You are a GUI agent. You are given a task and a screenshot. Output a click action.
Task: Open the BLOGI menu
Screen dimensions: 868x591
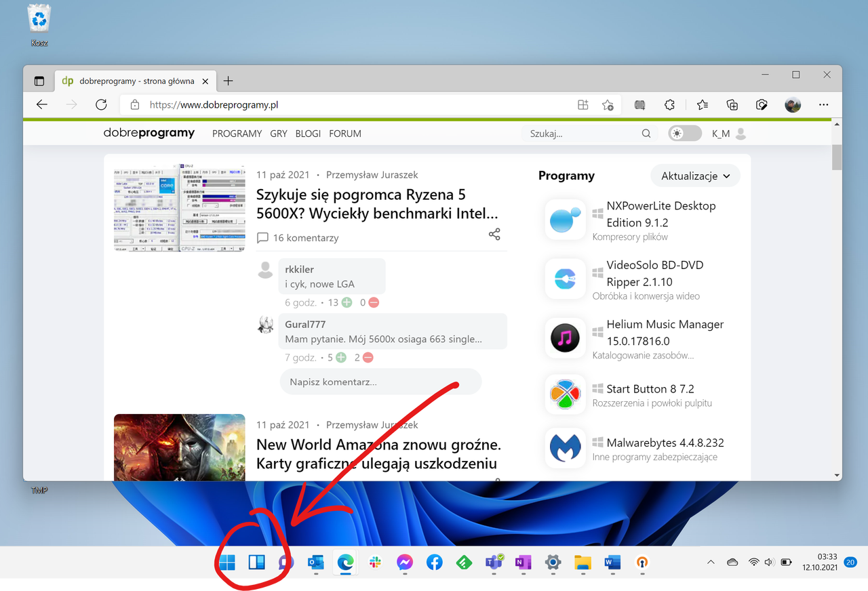308,134
